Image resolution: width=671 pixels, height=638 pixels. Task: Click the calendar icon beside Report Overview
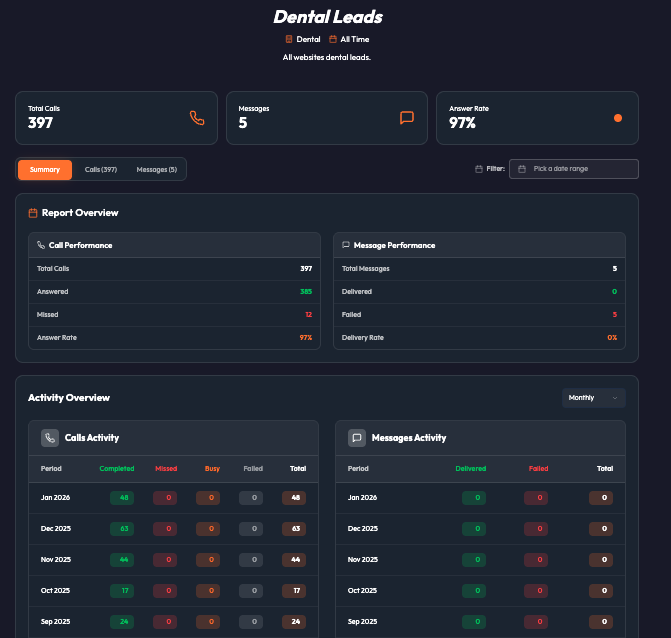click(x=33, y=213)
